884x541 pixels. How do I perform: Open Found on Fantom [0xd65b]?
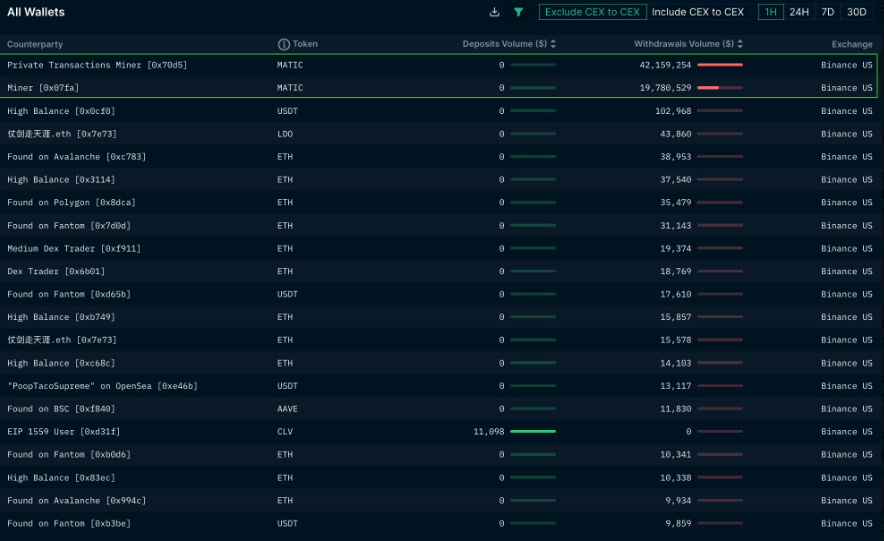tap(69, 294)
